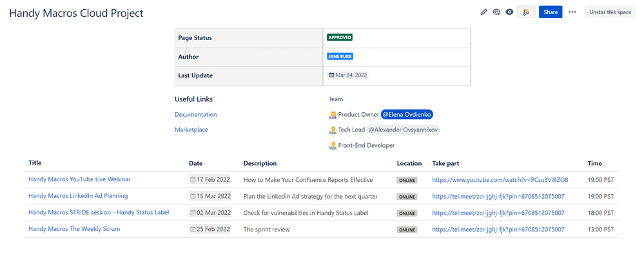
Task: Open the YouTube watch URL link
Action: [500, 180]
